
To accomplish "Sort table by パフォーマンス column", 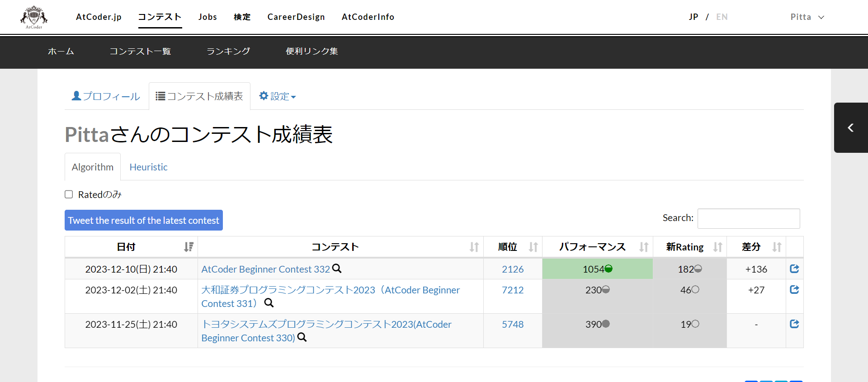I will coord(598,247).
